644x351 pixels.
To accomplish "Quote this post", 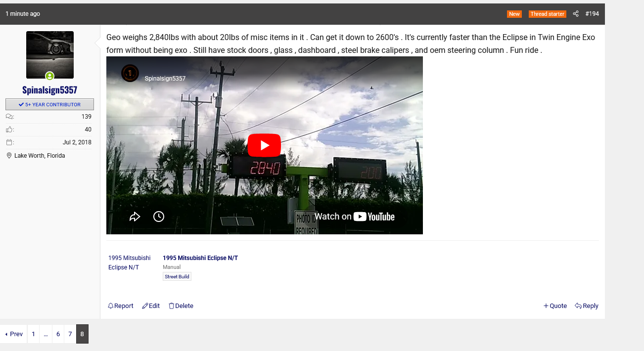I will pyautogui.click(x=555, y=306).
